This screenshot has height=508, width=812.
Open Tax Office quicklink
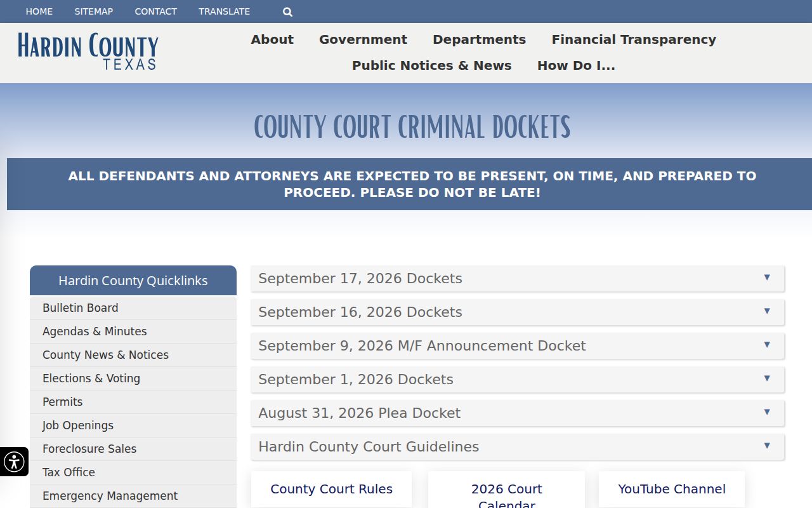click(133, 472)
